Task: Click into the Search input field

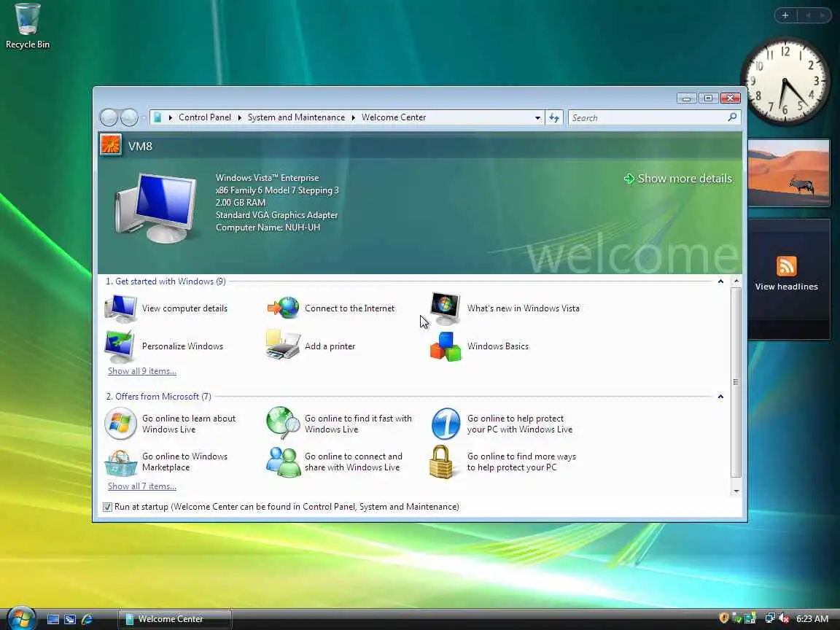Action: coord(648,117)
